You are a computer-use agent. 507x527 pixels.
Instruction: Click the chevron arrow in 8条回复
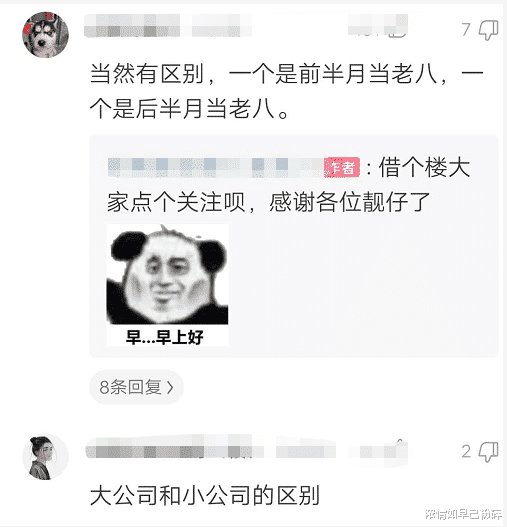170,388
